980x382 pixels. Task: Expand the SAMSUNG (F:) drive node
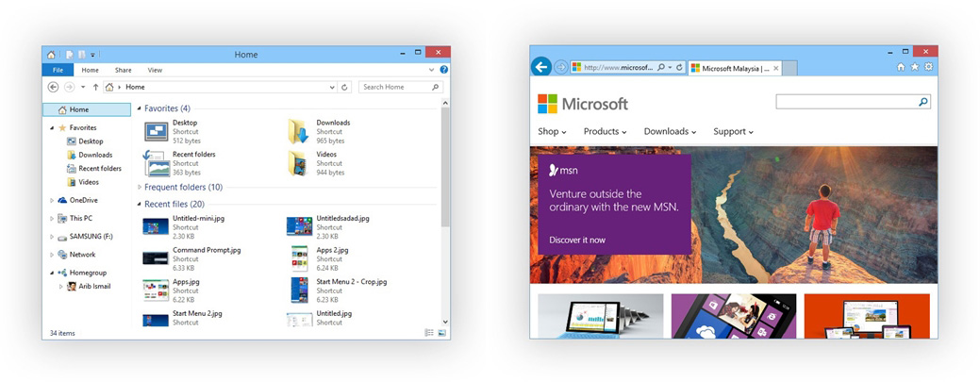click(52, 237)
